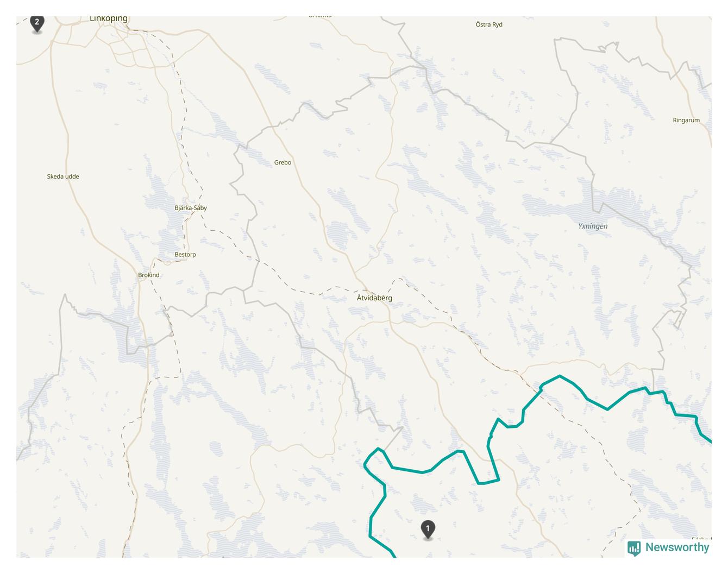Click the Linköping city label
728x574 pixels.
(x=109, y=18)
